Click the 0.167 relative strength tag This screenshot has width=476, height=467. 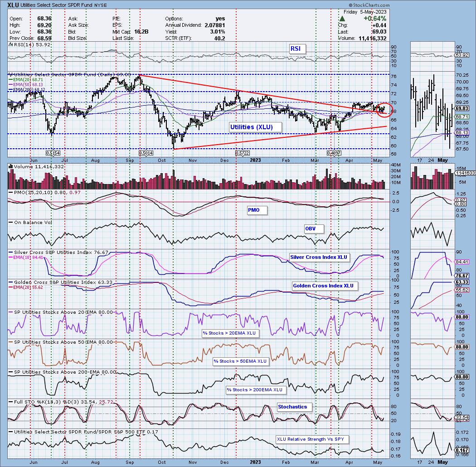coord(462,450)
